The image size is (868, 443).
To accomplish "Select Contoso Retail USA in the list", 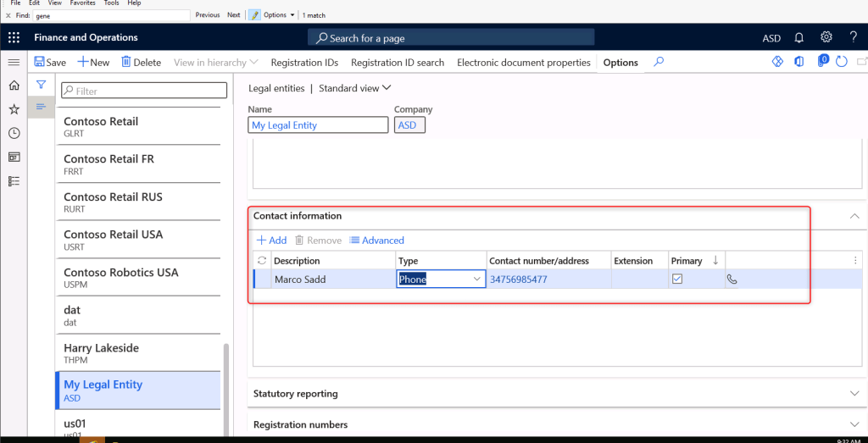I will pos(114,239).
